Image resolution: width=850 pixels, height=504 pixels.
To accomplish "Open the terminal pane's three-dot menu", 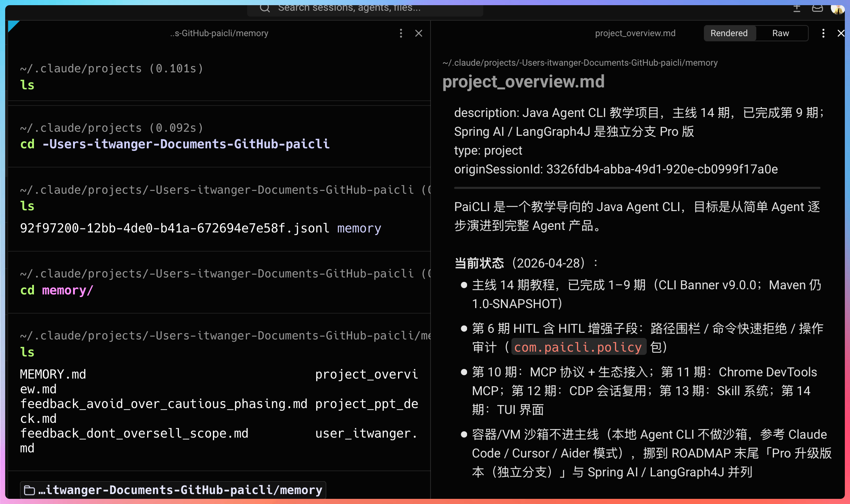I will [401, 33].
